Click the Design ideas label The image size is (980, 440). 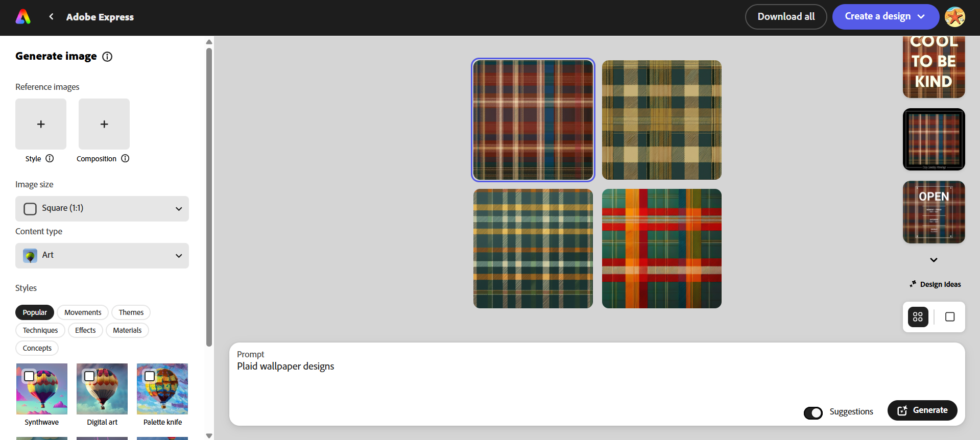coord(940,284)
